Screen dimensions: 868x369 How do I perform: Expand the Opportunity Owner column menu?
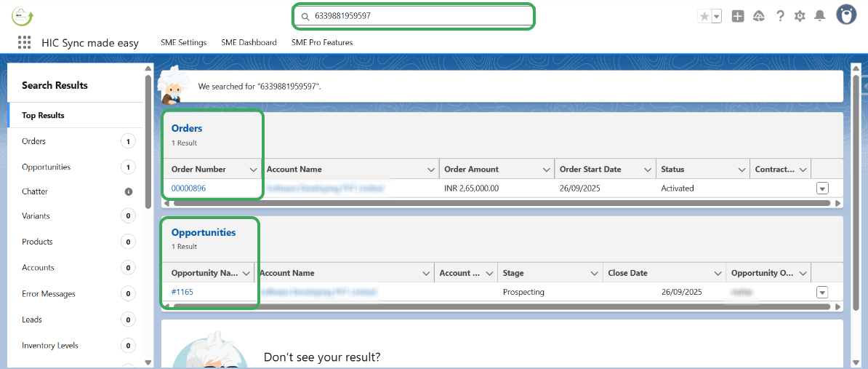pyautogui.click(x=803, y=273)
